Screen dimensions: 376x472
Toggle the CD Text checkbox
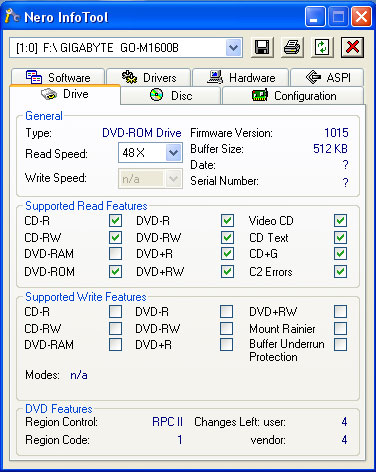[x=340, y=238]
